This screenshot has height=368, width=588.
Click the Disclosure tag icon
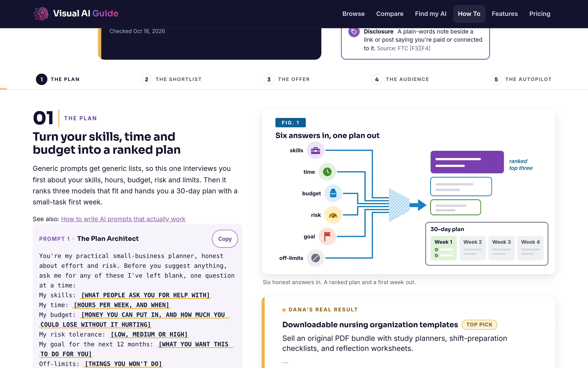354,32
